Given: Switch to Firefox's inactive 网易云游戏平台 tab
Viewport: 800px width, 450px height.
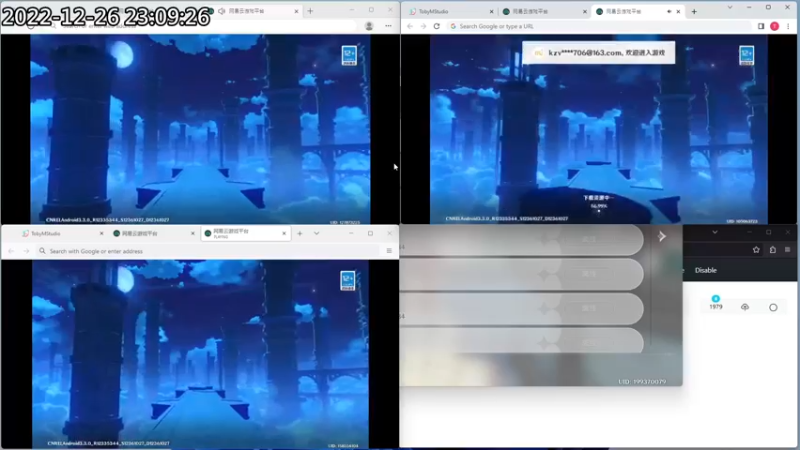Looking at the screenshot, I should (x=153, y=233).
